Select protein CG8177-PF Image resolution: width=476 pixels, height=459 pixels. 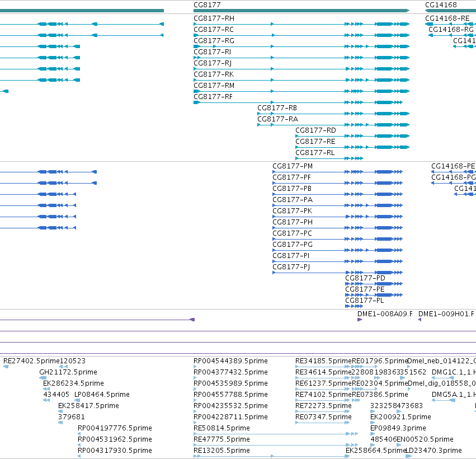(x=291, y=177)
